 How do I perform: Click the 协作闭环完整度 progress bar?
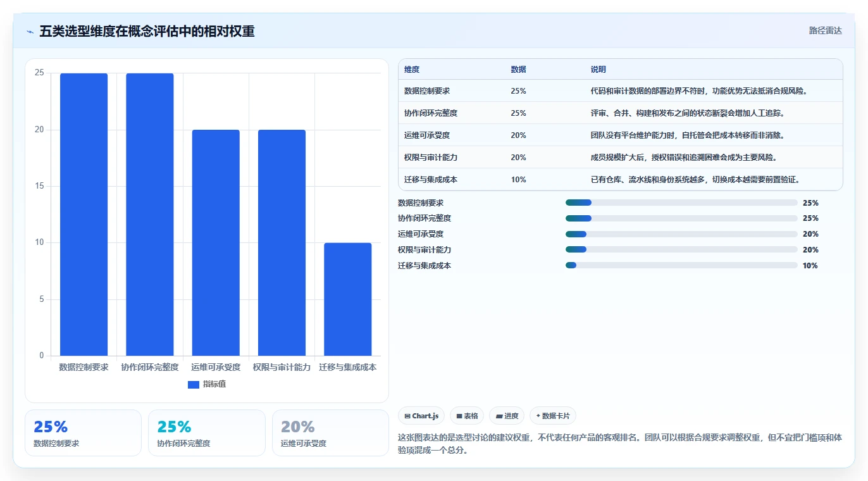681,218
